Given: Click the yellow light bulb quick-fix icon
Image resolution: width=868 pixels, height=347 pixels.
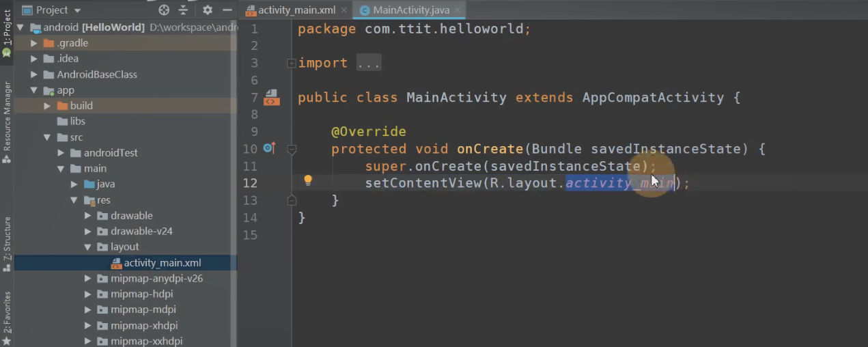Looking at the screenshot, I should point(308,180).
